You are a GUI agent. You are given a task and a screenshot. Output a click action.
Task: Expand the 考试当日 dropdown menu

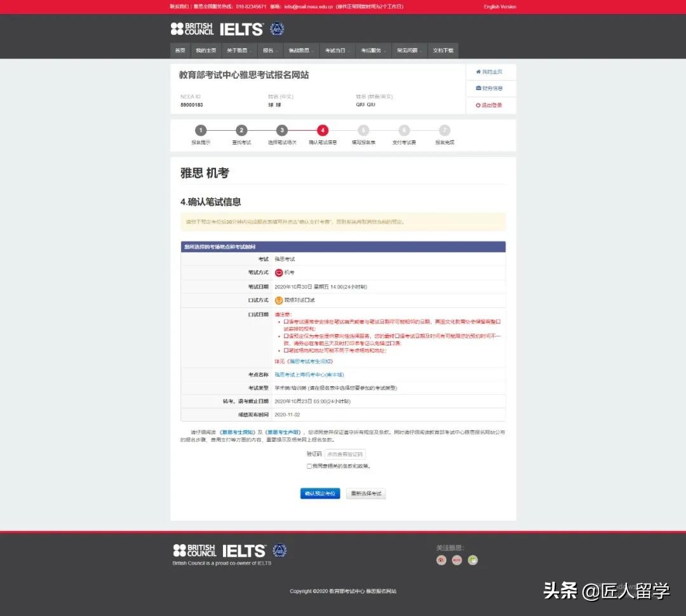tap(337, 50)
